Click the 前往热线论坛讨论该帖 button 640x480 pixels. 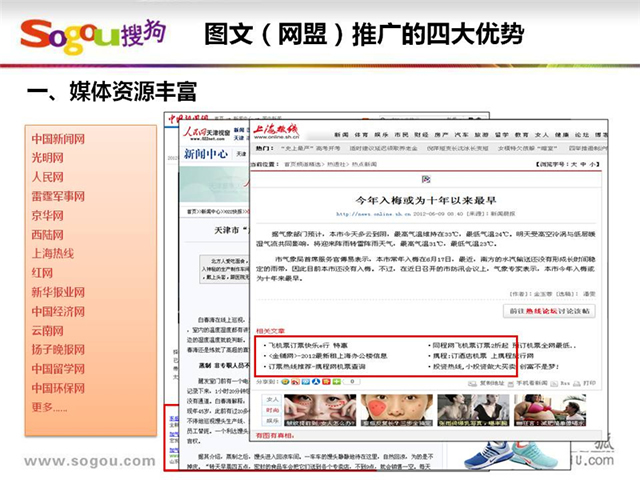(547, 310)
